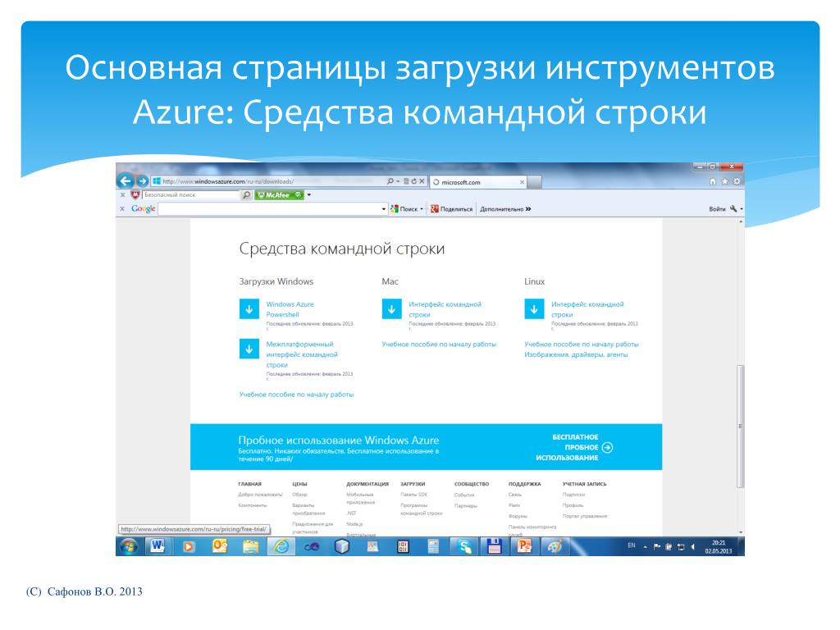Click the McAfee safe search magnifier button
840x630 pixels.
(x=246, y=195)
